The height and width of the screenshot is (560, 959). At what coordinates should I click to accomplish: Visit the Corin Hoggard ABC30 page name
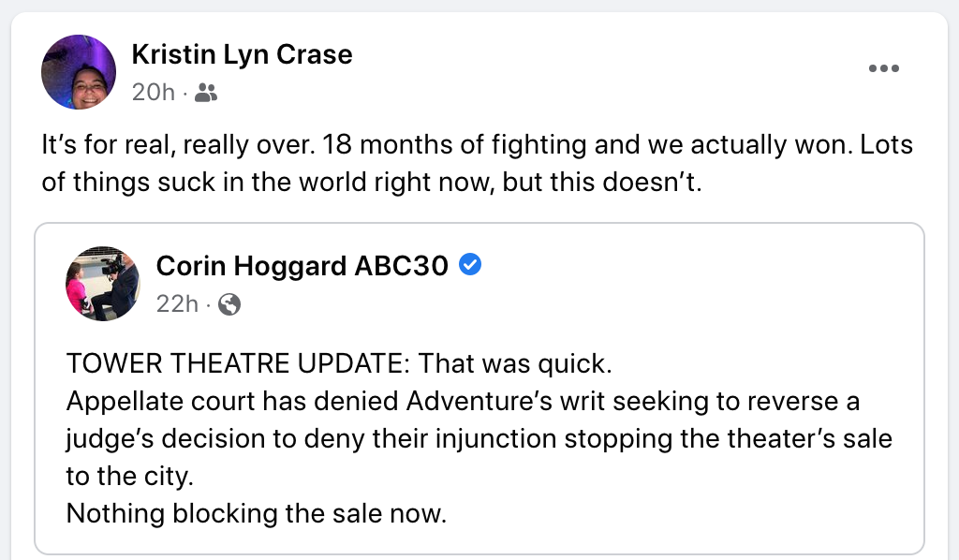click(304, 266)
